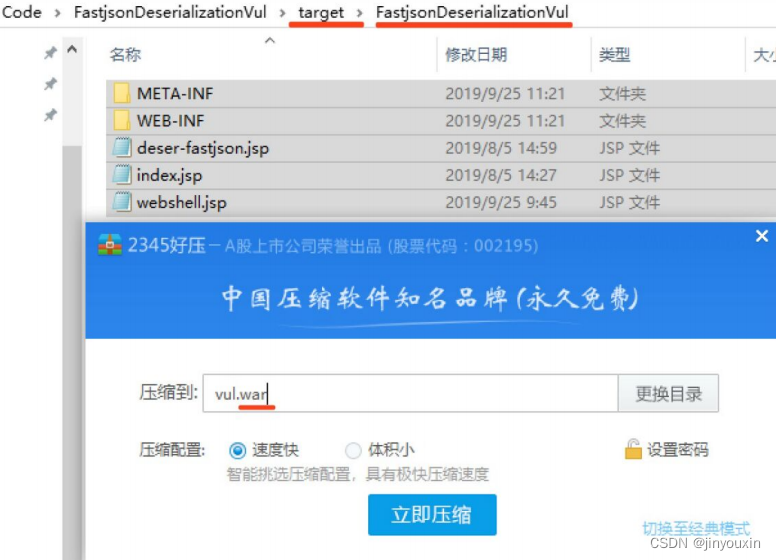The image size is (776, 560).
Task: Click the index.jsp file icon
Action: click(x=122, y=175)
